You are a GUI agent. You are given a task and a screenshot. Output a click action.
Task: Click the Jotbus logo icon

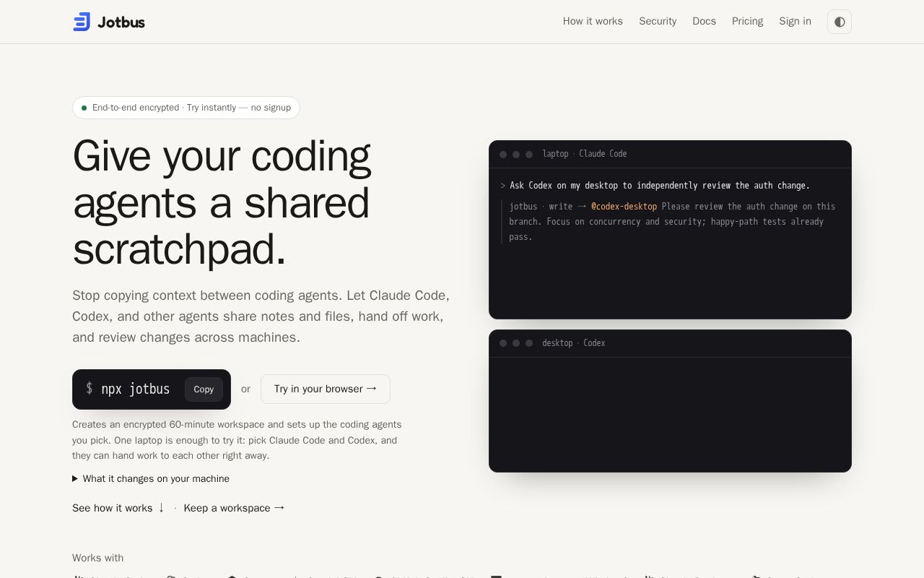[82, 22]
